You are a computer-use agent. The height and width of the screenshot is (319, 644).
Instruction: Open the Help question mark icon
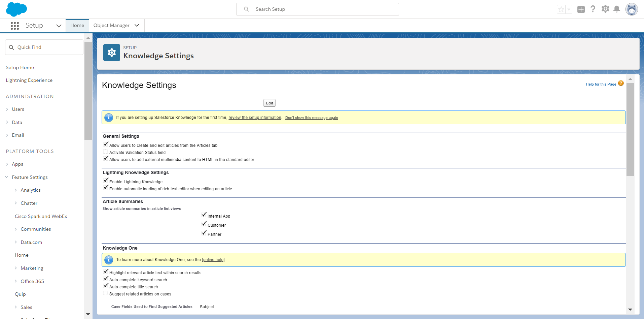[x=593, y=9]
